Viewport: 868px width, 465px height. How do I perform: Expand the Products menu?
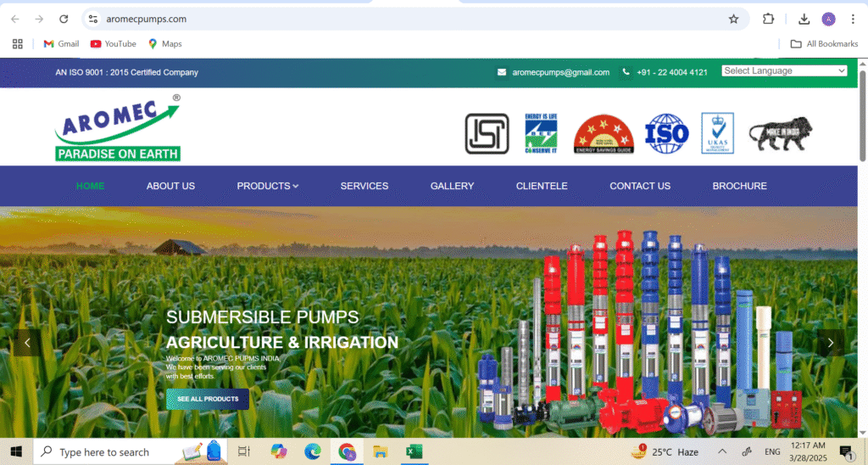pos(267,186)
